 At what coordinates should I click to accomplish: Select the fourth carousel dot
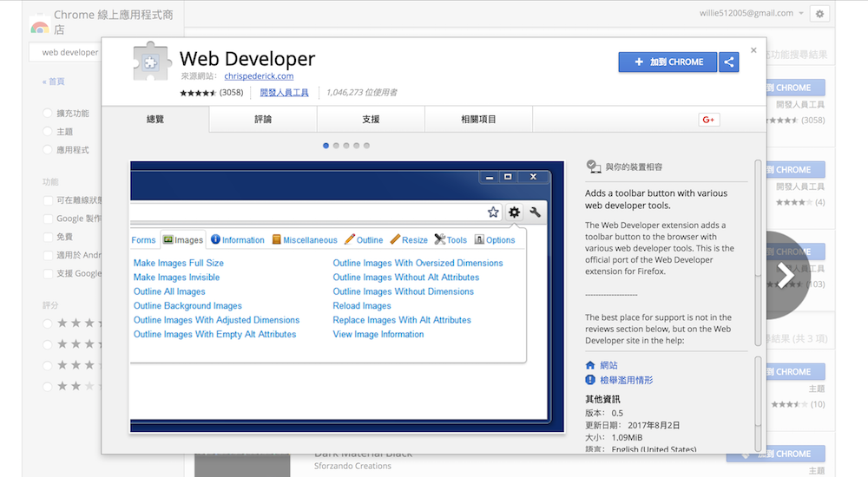(357, 146)
